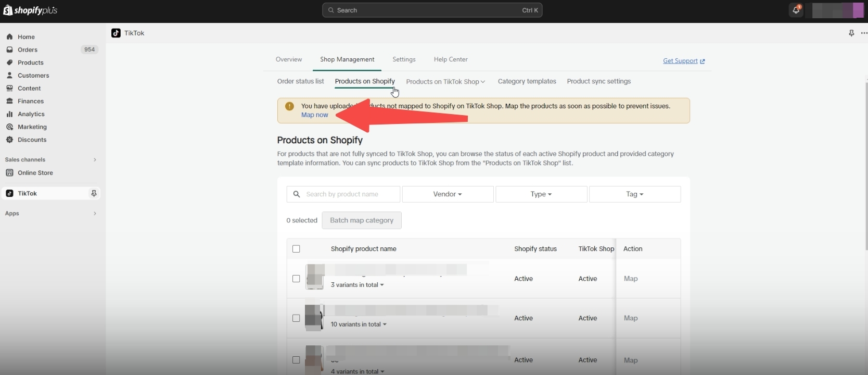Click the notification bell icon
The image size is (868, 375).
click(x=796, y=10)
